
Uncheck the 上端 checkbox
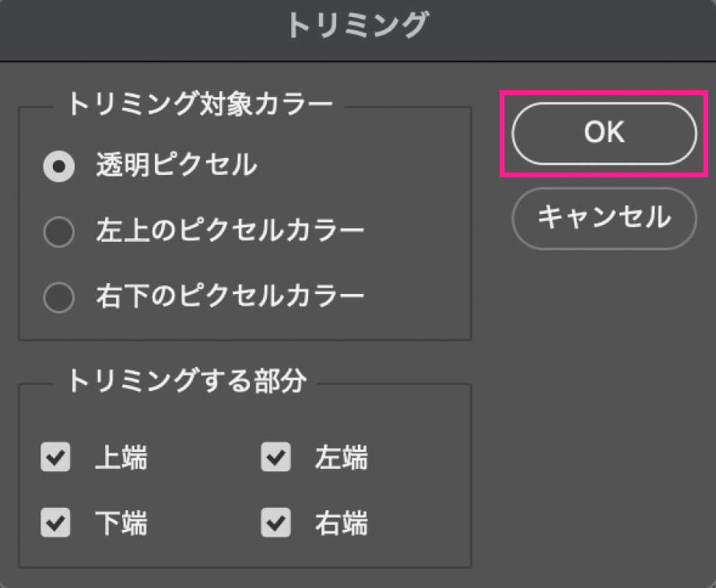coord(55,458)
